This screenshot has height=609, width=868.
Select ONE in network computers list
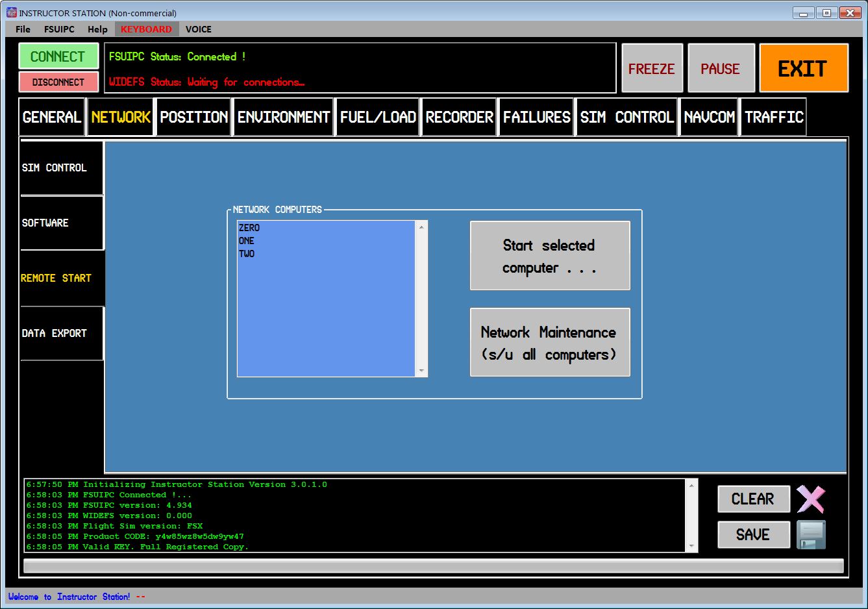(247, 241)
